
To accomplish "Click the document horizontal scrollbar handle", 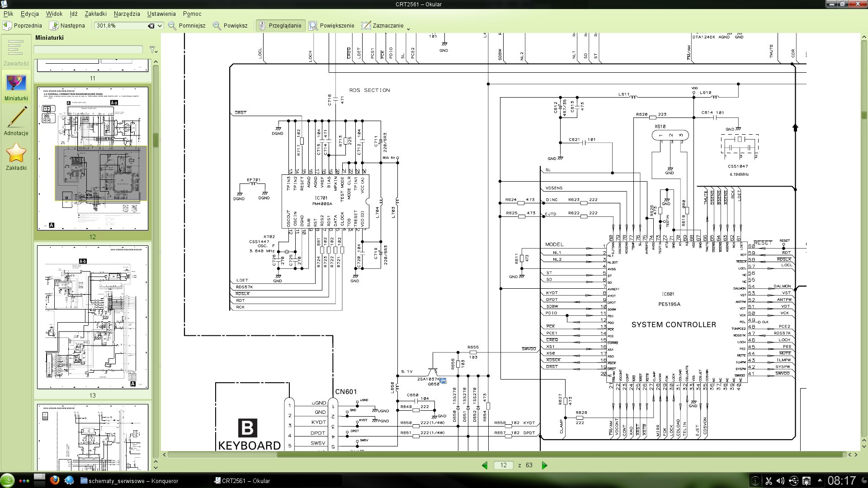I will click(560, 455).
